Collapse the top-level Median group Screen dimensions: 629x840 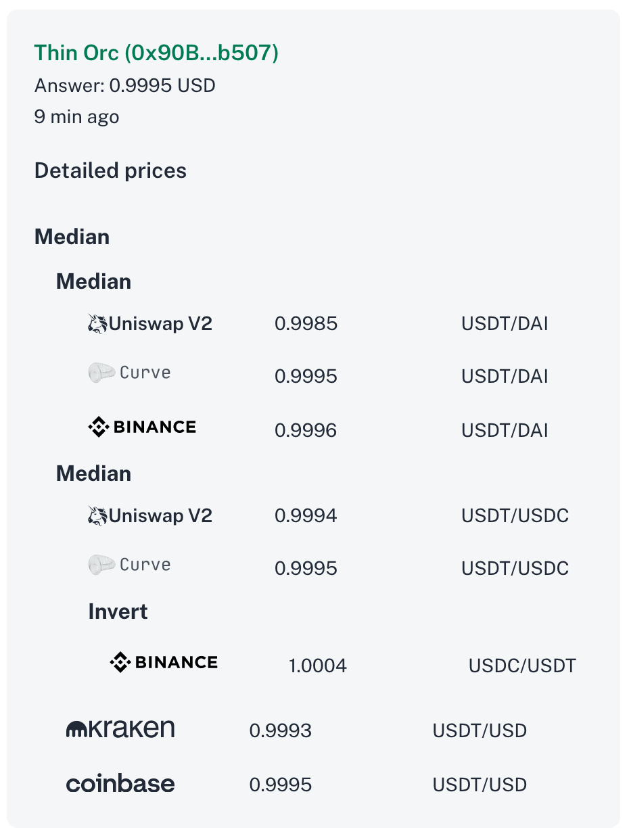point(72,237)
